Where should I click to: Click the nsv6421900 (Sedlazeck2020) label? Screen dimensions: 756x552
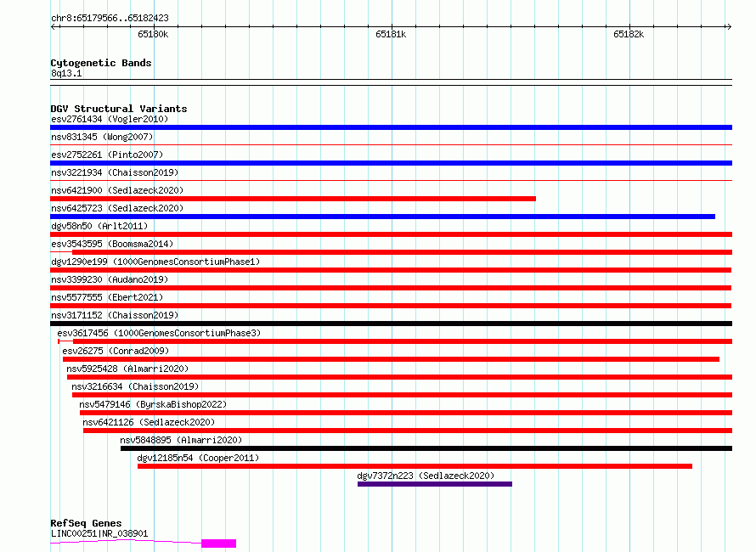pyautogui.click(x=117, y=190)
